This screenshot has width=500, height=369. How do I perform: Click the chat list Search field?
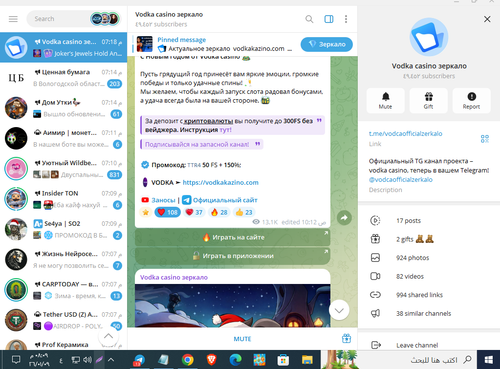[x=58, y=19]
